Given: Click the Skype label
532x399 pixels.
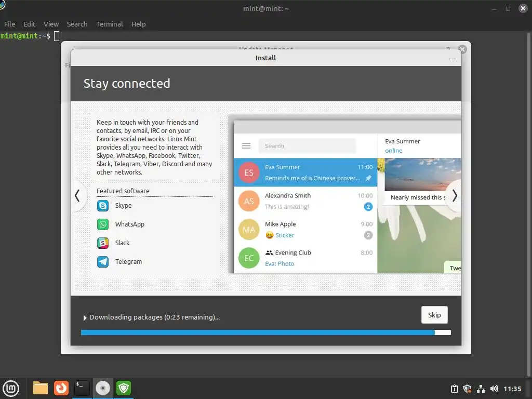Looking at the screenshot, I should tap(124, 206).
